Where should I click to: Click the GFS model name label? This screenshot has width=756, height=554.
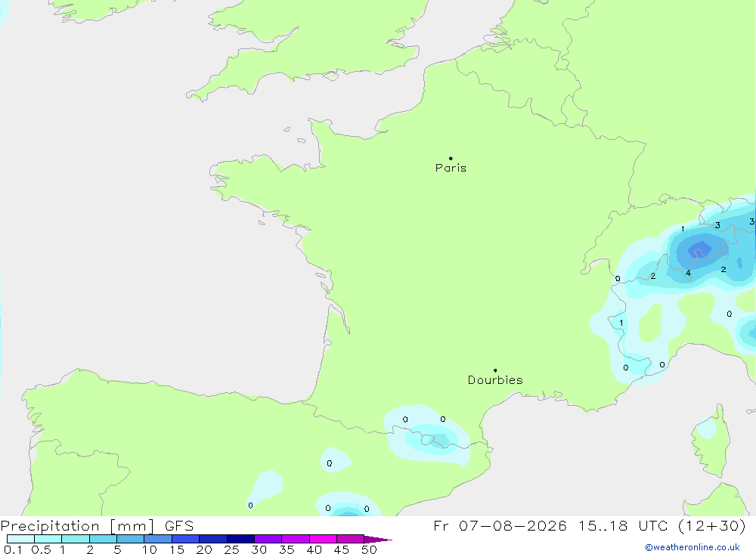(x=179, y=526)
